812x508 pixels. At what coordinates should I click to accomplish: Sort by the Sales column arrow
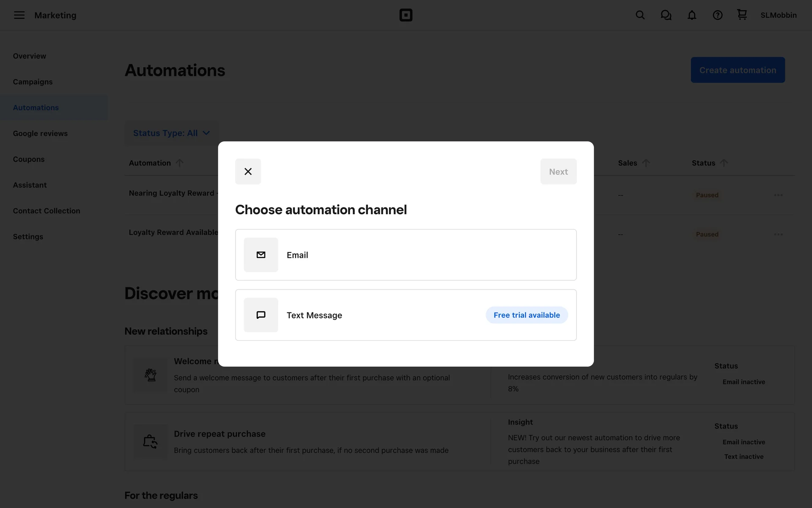coord(646,163)
